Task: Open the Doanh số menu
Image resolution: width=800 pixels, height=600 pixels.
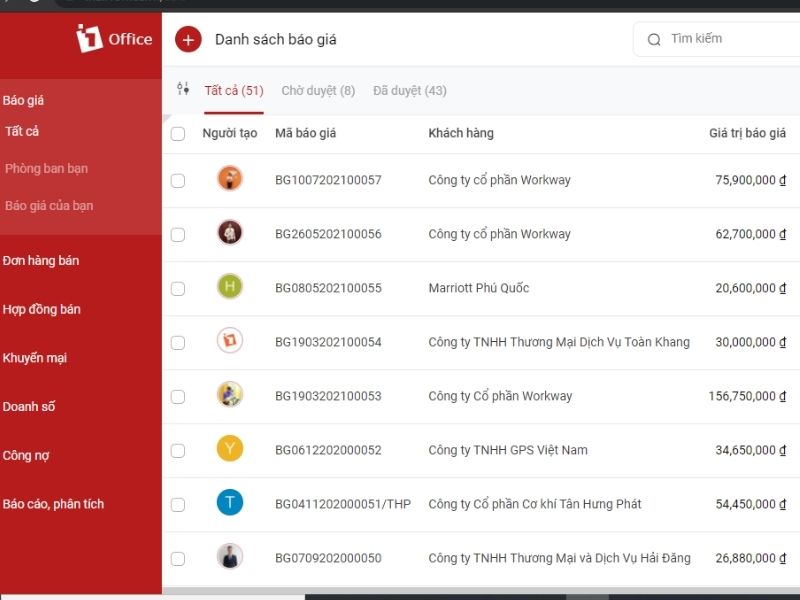Action: tap(29, 407)
